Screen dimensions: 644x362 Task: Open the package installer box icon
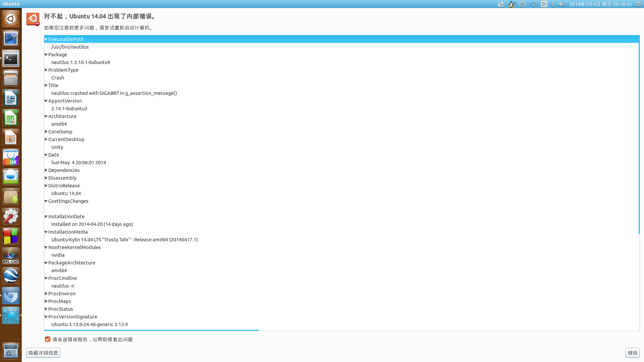coord(11,197)
